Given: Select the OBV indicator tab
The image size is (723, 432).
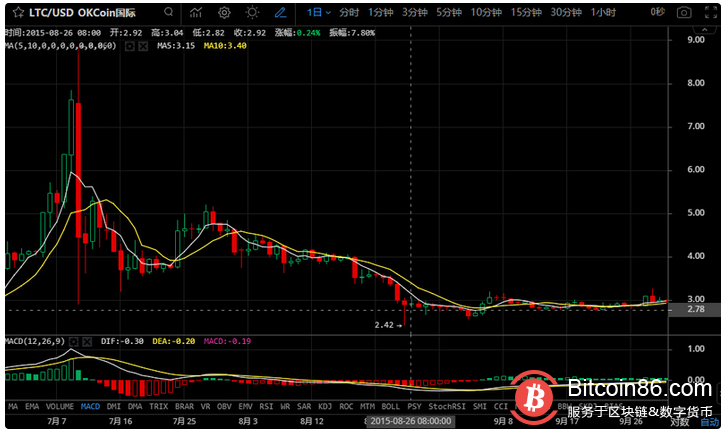Looking at the screenshot, I should [224, 407].
